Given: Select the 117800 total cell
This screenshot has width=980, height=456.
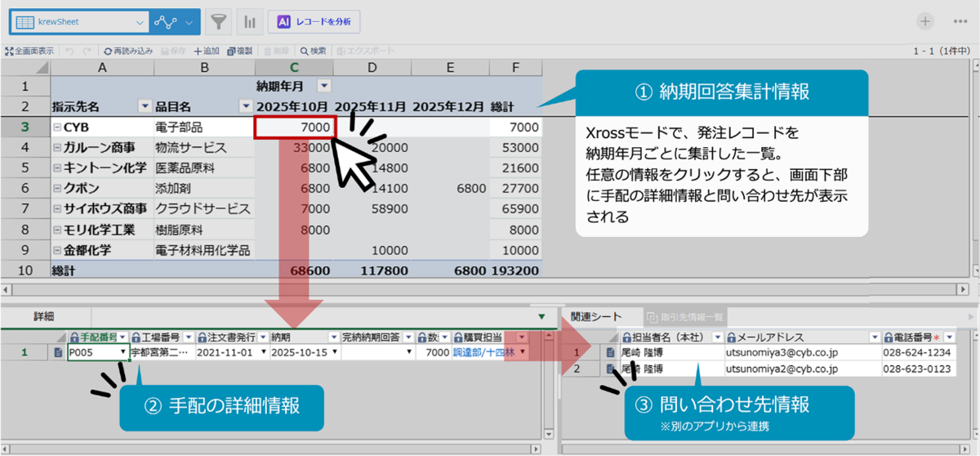Looking at the screenshot, I should (x=372, y=270).
